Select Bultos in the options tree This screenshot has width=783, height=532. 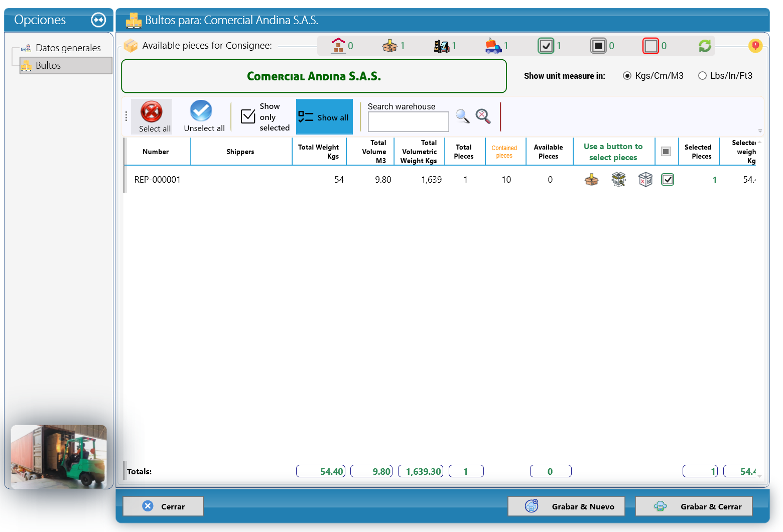click(x=66, y=66)
